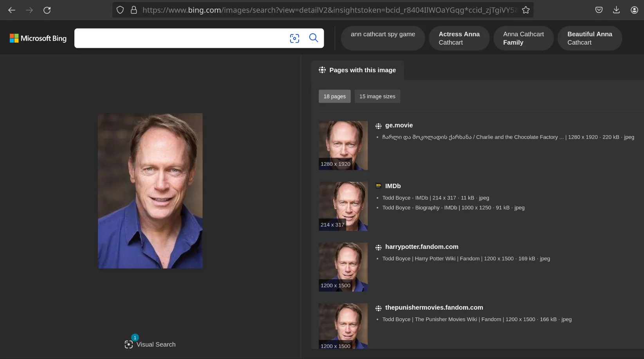
Task: Click the harrypotter.fandom.com globe icon
Action: point(379,247)
